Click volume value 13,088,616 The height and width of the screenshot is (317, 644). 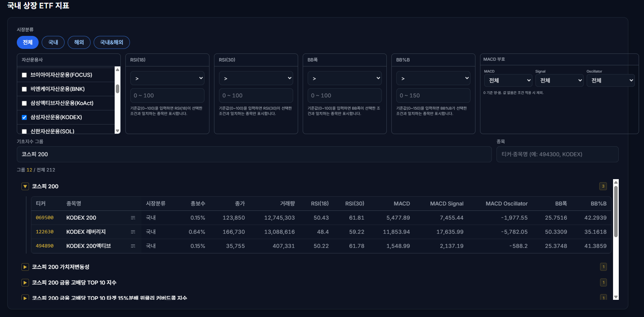pyautogui.click(x=279, y=232)
